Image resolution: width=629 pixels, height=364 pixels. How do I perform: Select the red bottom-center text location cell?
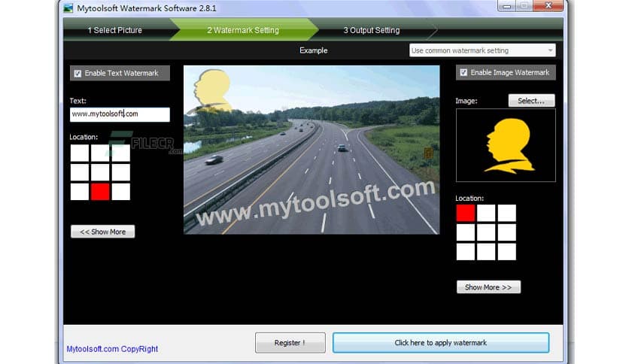coord(100,192)
